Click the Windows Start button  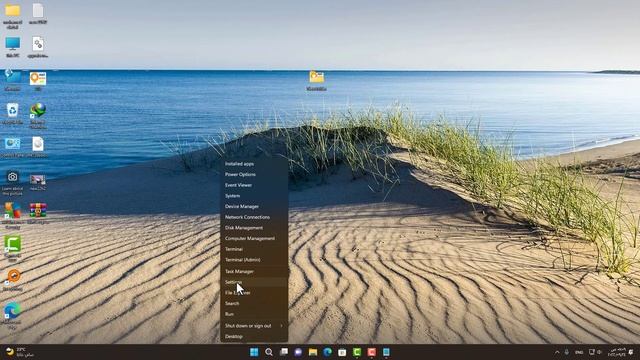coord(254,352)
